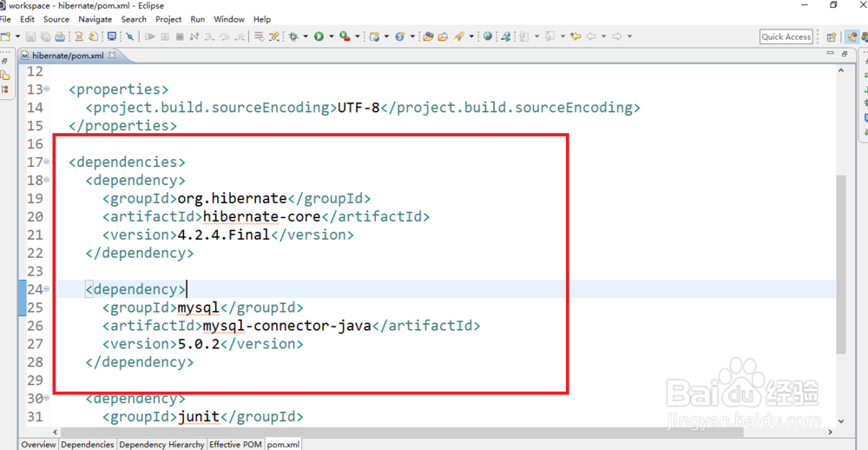This screenshot has width=868, height=450.
Task: Click the Next Annotation icon
Action: pyautogui.click(x=523, y=36)
